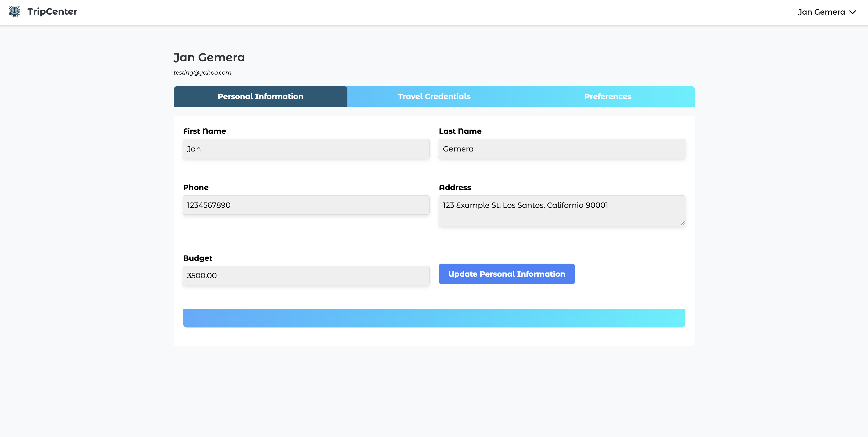868x437 pixels.
Task: Click the Phone field with 1234567890
Action: [x=306, y=205]
